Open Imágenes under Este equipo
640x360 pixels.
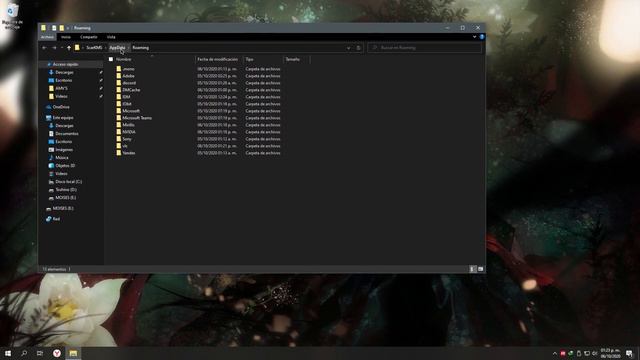point(64,150)
